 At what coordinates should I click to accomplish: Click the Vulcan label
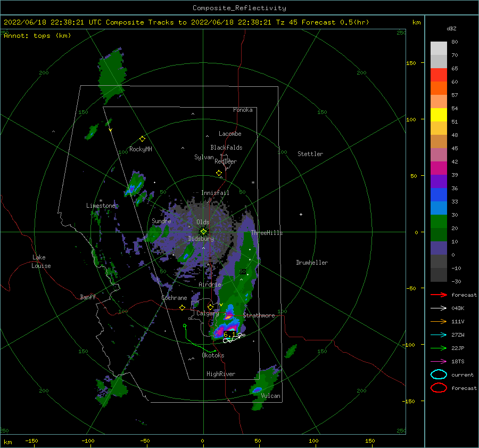271,396
